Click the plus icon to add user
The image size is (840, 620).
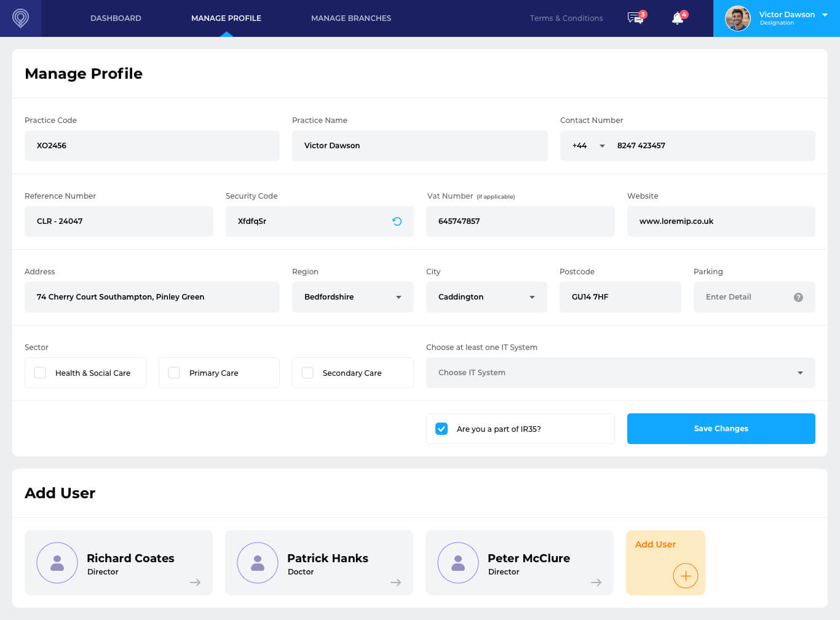click(686, 576)
